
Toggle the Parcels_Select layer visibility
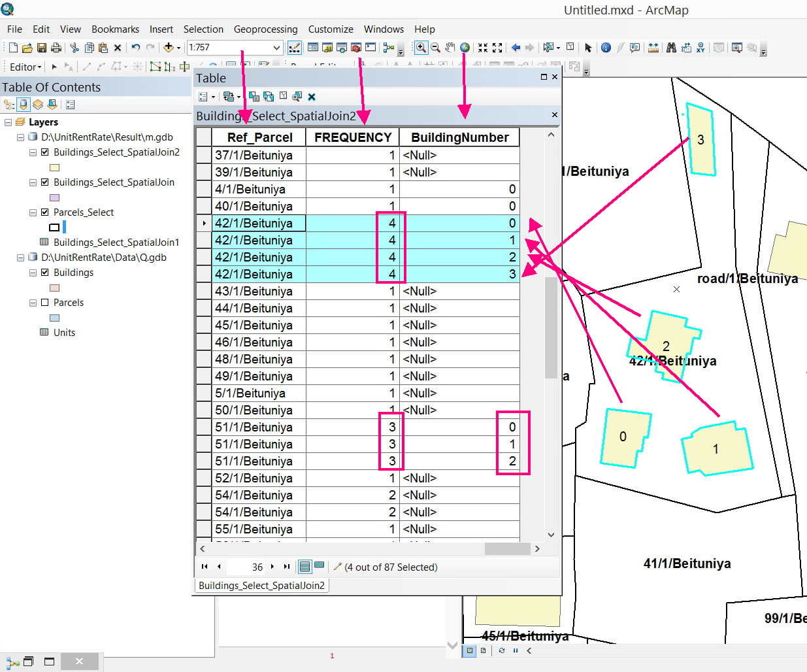point(45,212)
